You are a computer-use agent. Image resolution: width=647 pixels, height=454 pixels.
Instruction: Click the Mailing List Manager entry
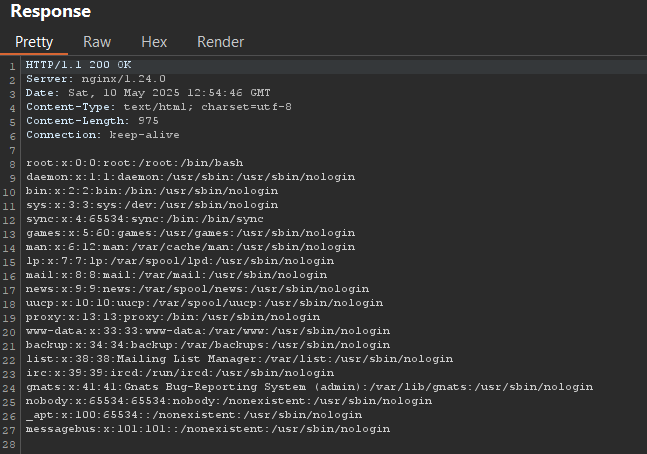[x=239, y=359]
